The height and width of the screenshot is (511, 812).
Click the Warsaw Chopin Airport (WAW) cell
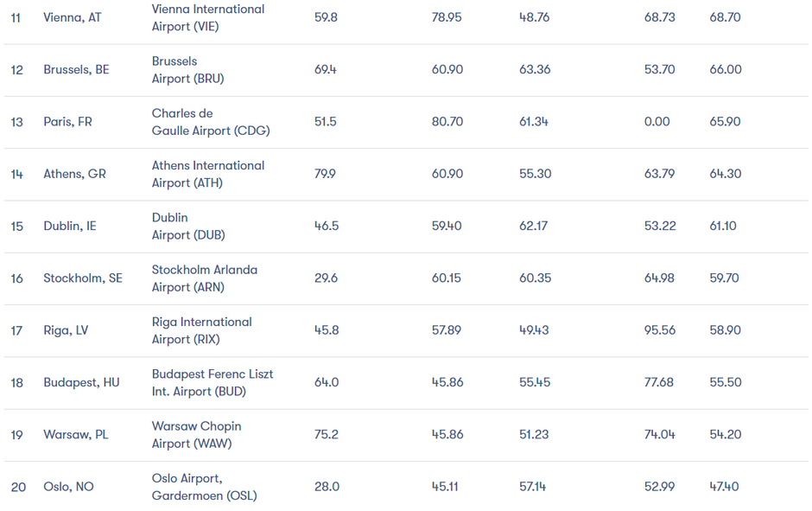pyautogui.click(x=196, y=434)
